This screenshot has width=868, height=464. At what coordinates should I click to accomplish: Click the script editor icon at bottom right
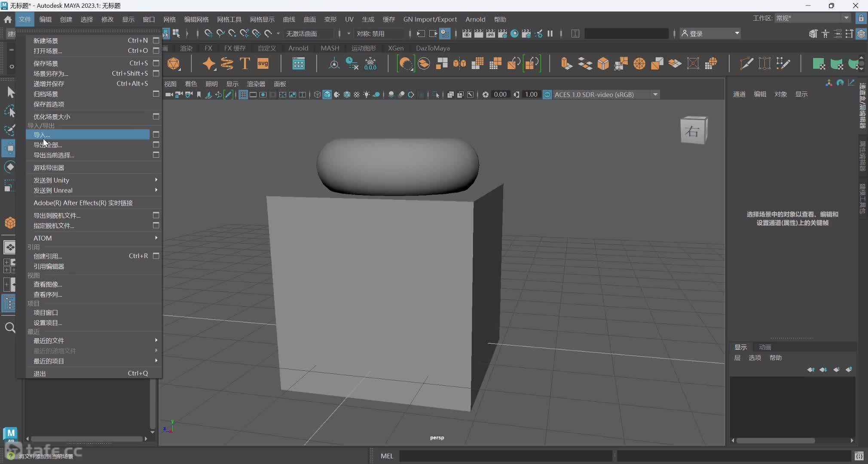coord(859,456)
